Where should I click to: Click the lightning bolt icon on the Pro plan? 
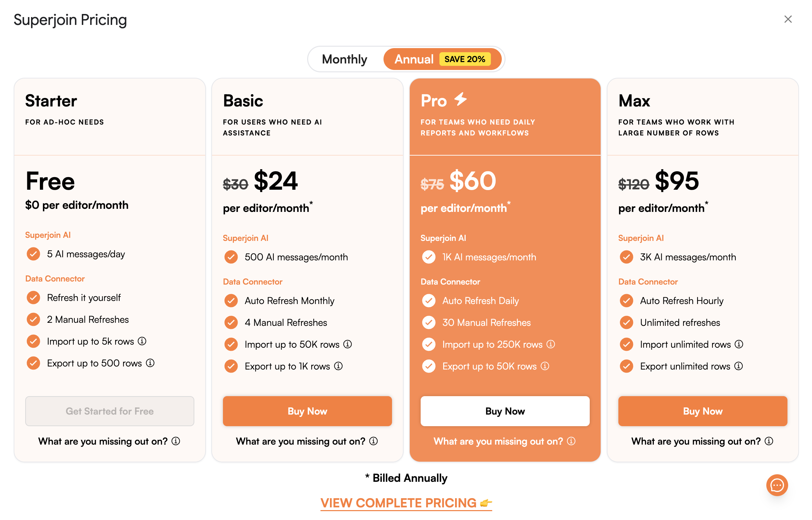pos(460,99)
